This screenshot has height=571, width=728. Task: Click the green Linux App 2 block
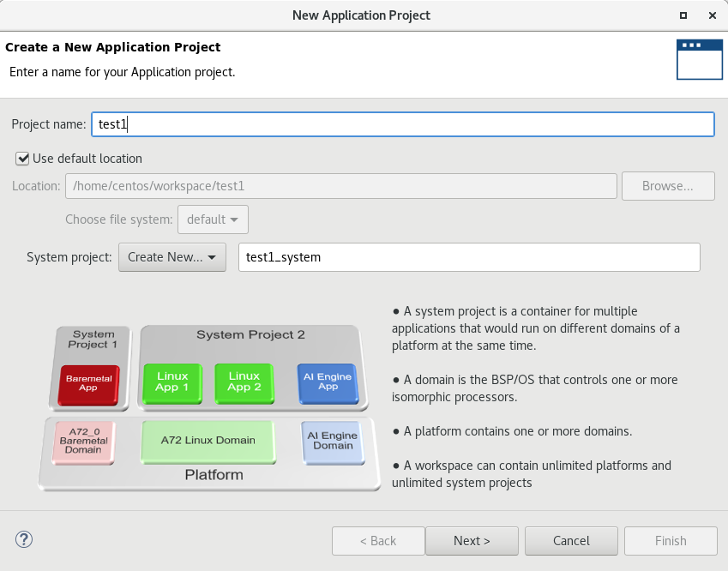click(x=244, y=382)
